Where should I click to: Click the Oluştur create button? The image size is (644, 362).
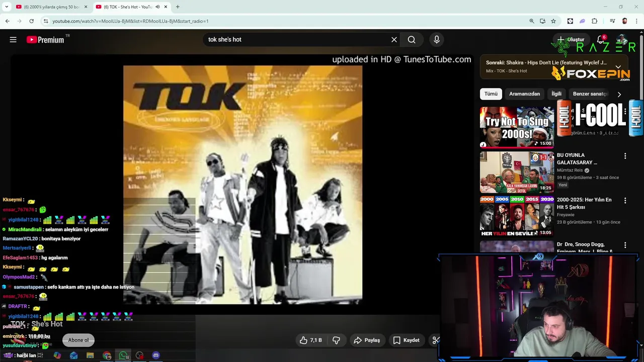point(571,40)
